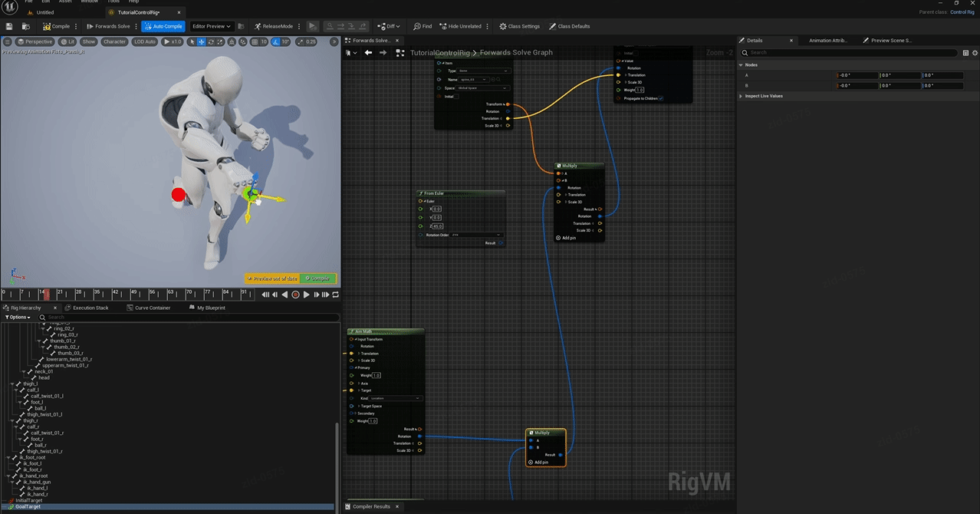Open Class Defaults
This screenshot has width=980, height=514.
[x=570, y=26]
